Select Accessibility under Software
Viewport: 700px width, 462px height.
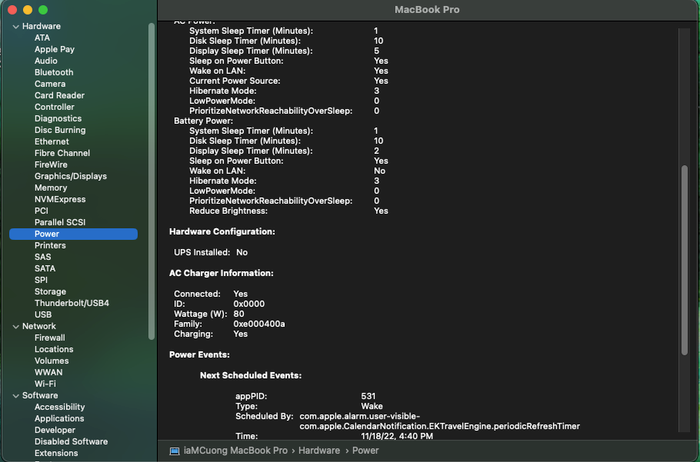coord(60,407)
